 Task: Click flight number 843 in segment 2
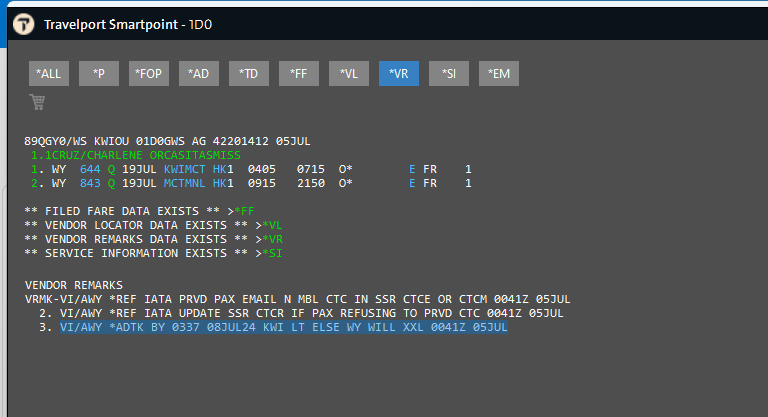click(x=90, y=183)
